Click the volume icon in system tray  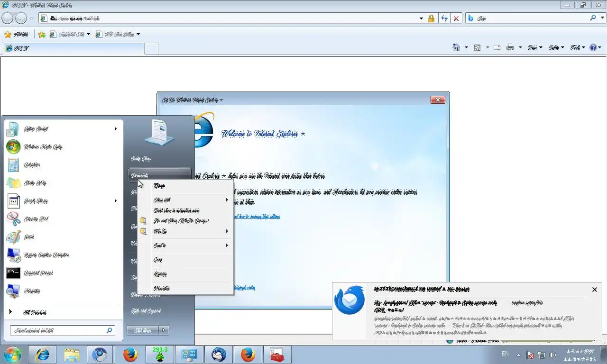pyautogui.click(x=552, y=355)
